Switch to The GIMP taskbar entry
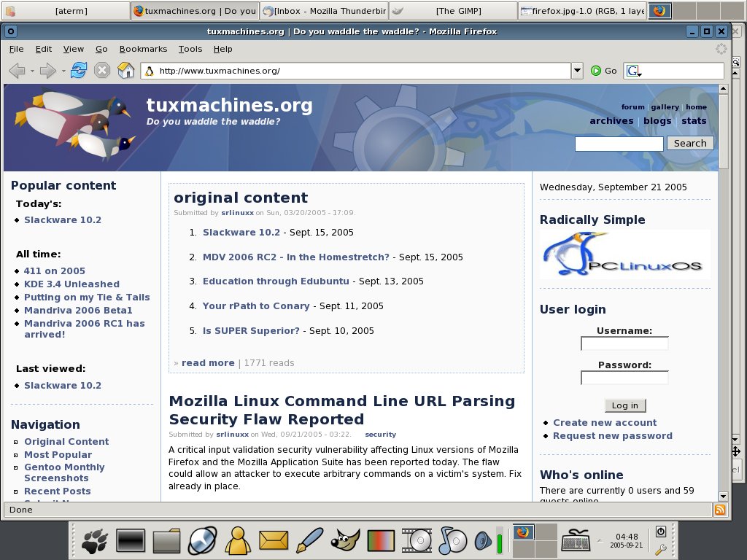Image resolution: width=747 pixels, height=560 pixels. coord(454,10)
